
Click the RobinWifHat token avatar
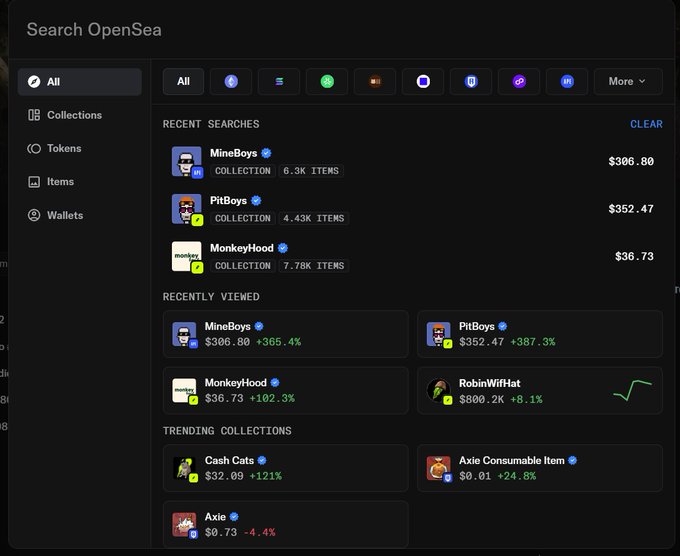coord(438,390)
